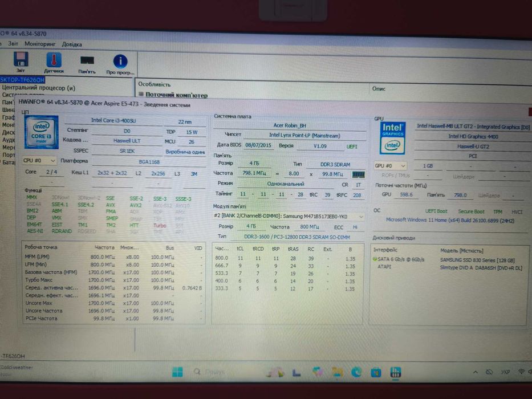Select the DESKTOP-TF626OH tree root
This screenshot has width=532, height=399.
coord(22,80)
